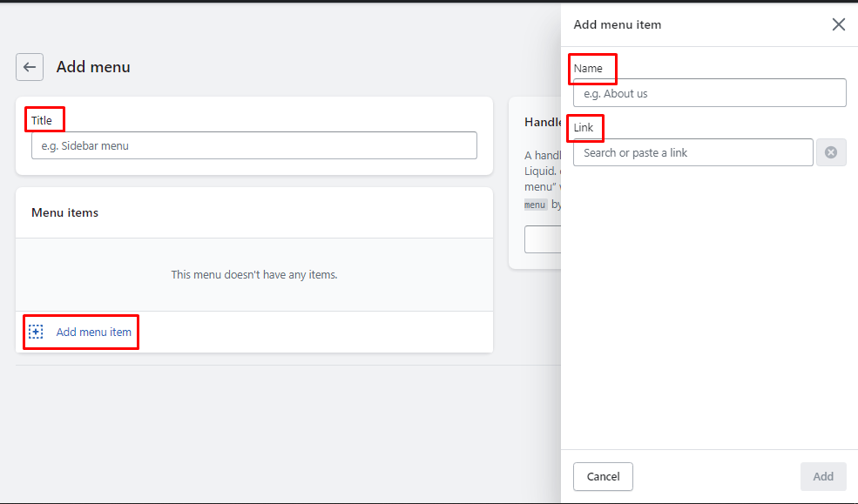Click the 'Add menu item' panel title
858x504 pixels.
617,24
